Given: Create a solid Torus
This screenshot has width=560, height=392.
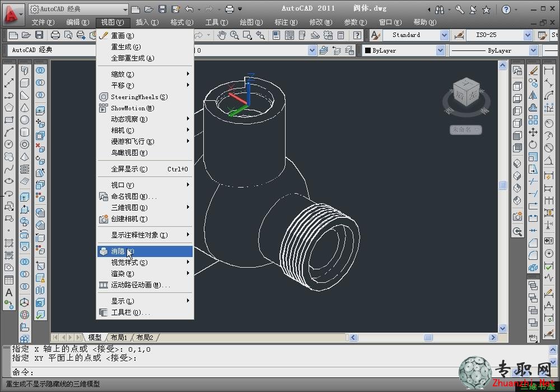Looking at the screenshot, I should 25,144.
